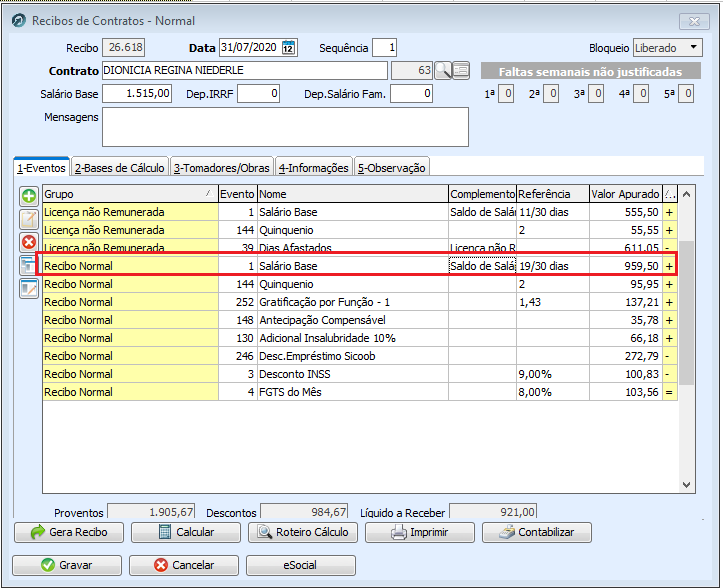This screenshot has width=723, height=588.
Task: Sort by the Grupo column header
Action: coord(130,194)
